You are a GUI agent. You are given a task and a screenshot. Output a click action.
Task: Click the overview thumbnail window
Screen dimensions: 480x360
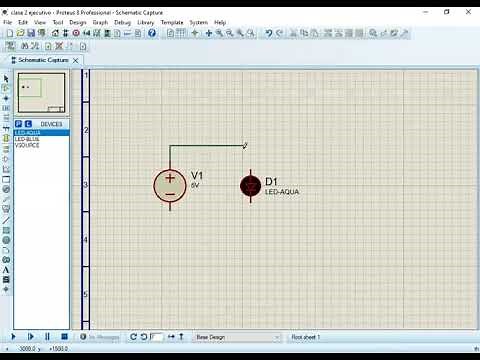[41, 93]
